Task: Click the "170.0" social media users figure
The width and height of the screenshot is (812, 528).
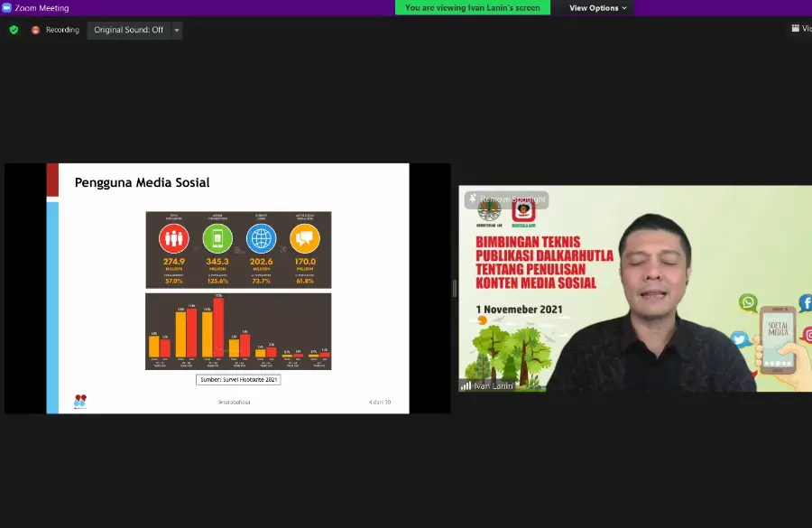Action: 305,262
